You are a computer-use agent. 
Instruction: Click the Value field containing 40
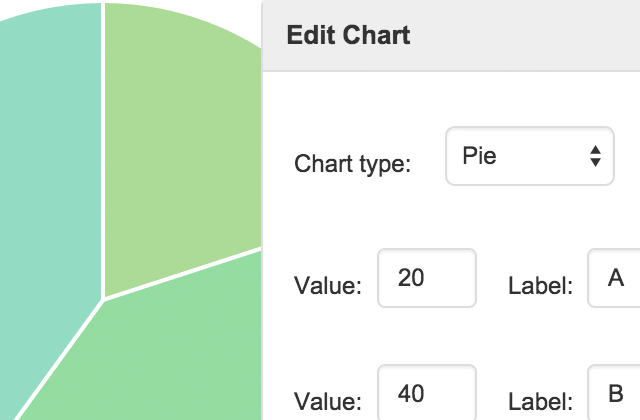point(426,394)
